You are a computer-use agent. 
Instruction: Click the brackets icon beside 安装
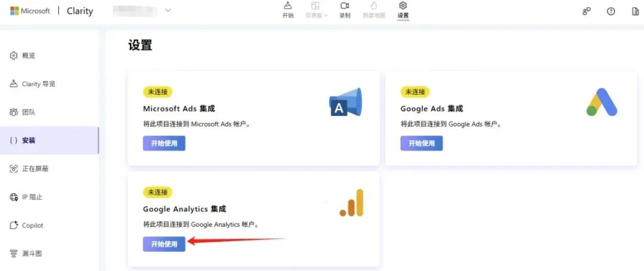click(x=14, y=140)
